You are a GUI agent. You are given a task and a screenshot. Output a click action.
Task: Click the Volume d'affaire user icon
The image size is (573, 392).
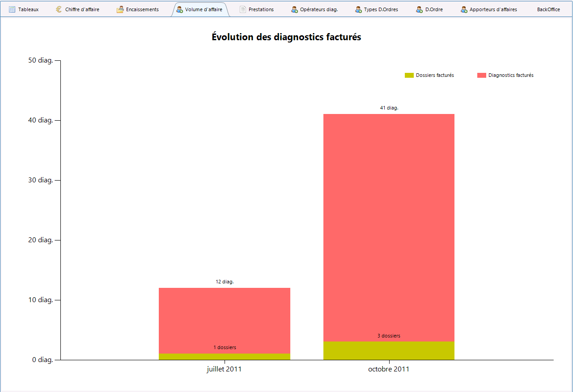coord(179,9)
